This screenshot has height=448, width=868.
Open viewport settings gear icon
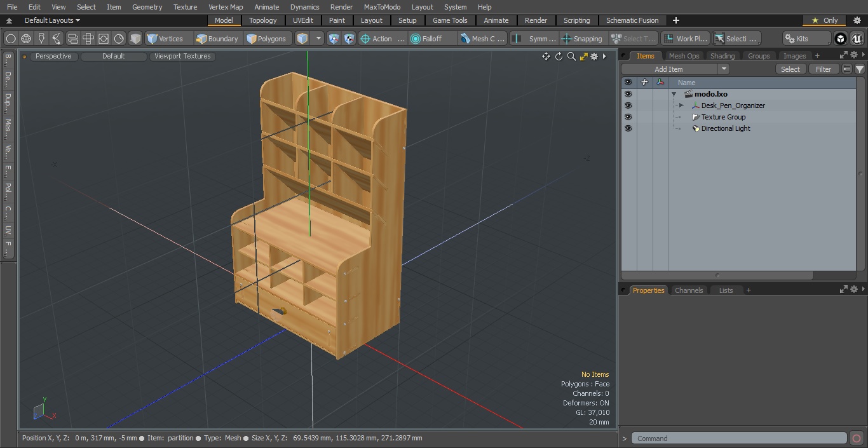[x=594, y=57]
